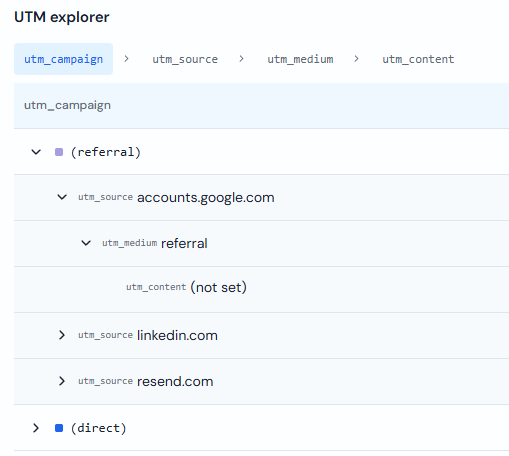Collapse the (referral) campaign row
This screenshot has width=509, height=456.
[x=36, y=152]
